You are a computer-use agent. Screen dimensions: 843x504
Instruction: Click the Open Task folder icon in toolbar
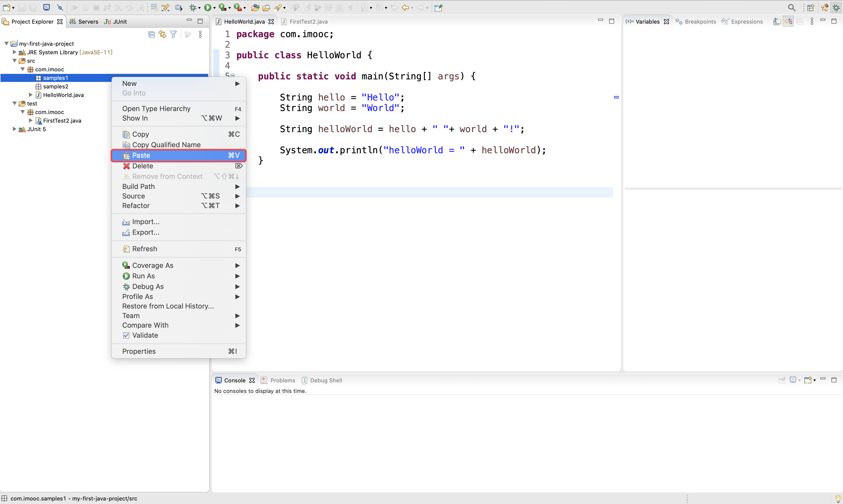click(x=266, y=8)
